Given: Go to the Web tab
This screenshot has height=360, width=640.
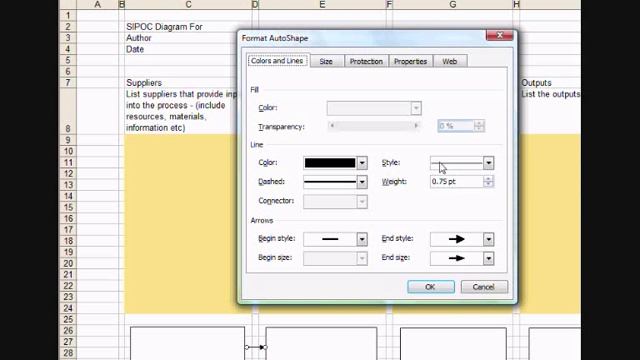Looking at the screenshot, I should point(449,61).
